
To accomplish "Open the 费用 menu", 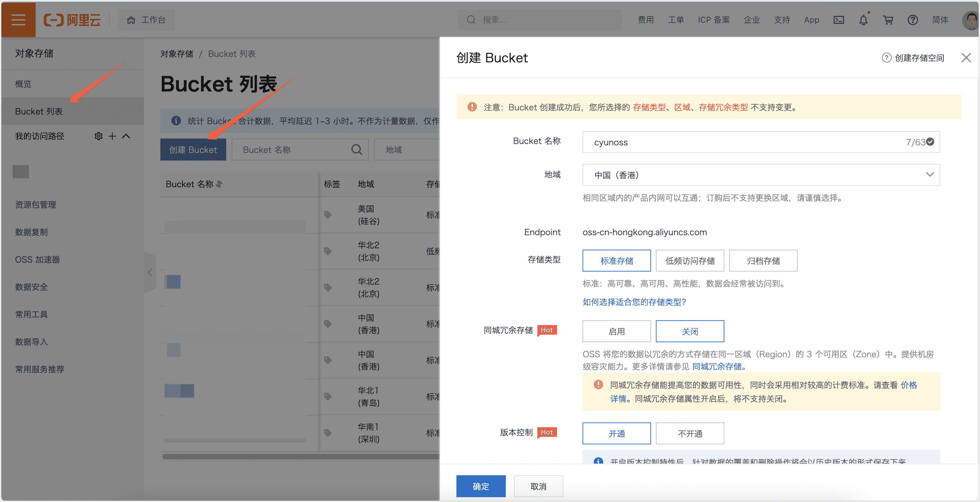I will pyautogui.click(x=646, y=20).
